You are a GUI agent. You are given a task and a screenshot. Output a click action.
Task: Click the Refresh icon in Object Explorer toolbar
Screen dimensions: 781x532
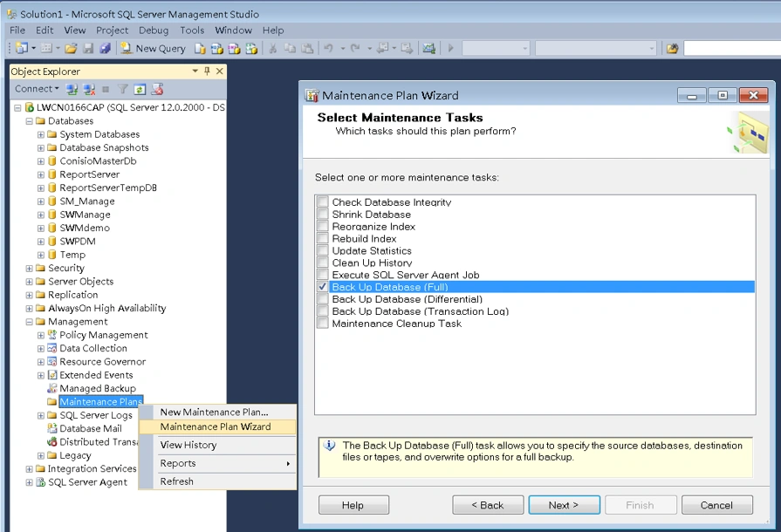[x=140, y=90]
